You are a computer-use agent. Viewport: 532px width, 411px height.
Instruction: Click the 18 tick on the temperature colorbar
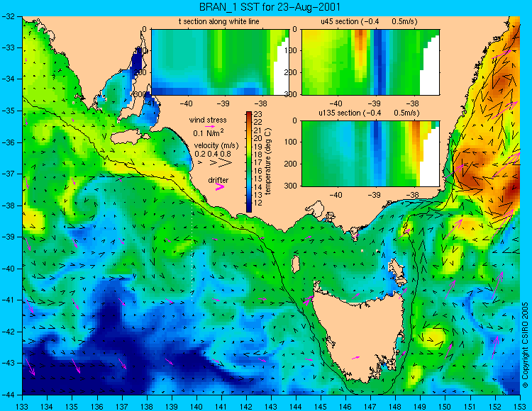257,155
